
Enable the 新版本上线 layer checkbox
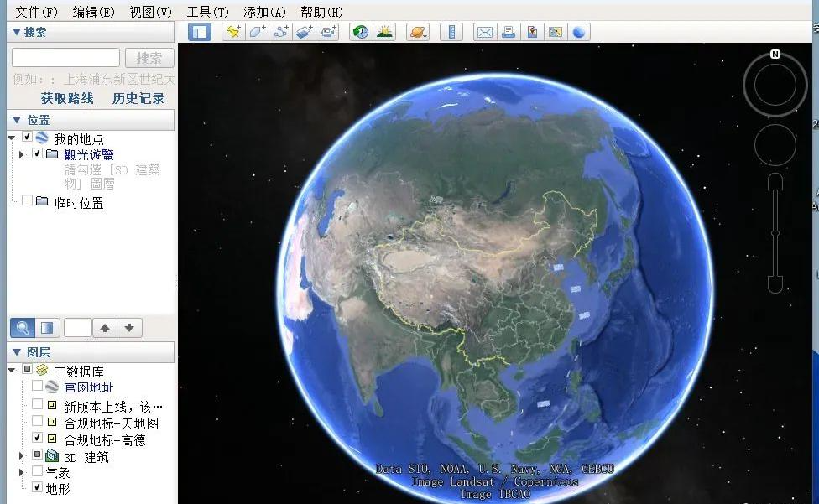[x=37, y=404]
